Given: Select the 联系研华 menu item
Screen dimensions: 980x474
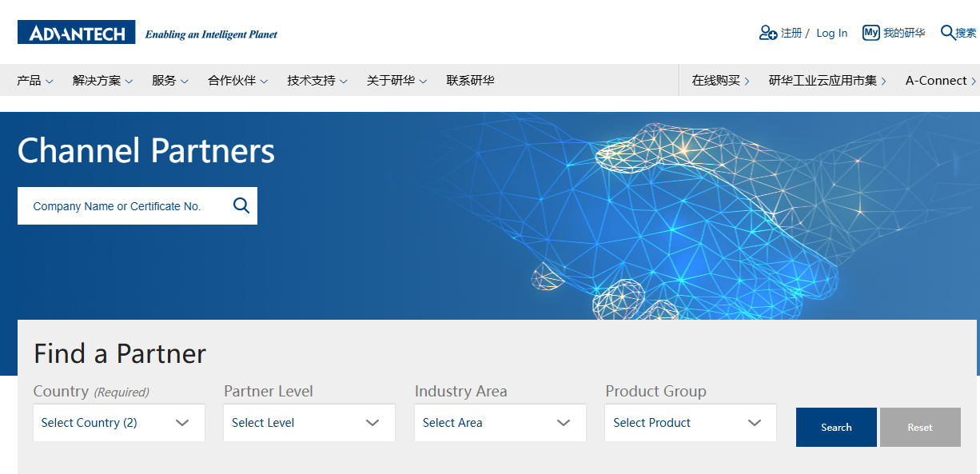Looking at the screenshot, I should tap(470, 81).
